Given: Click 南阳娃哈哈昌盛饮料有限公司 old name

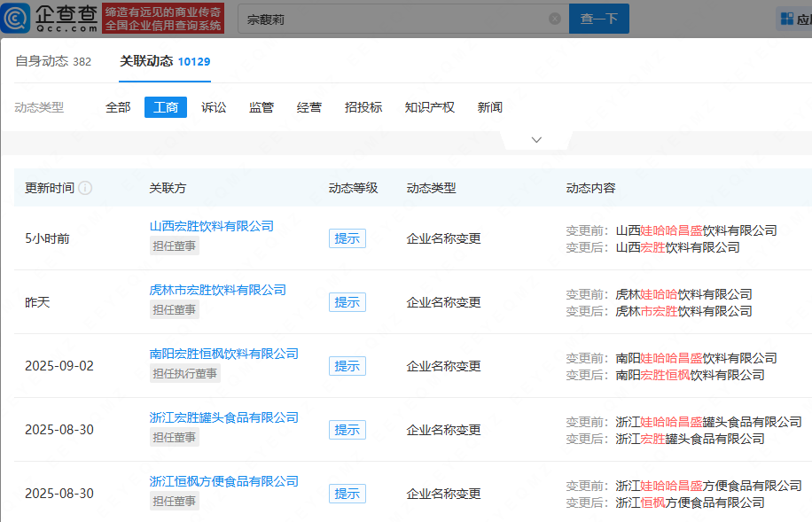Looking at the screenshot, I should coord(696,358).
